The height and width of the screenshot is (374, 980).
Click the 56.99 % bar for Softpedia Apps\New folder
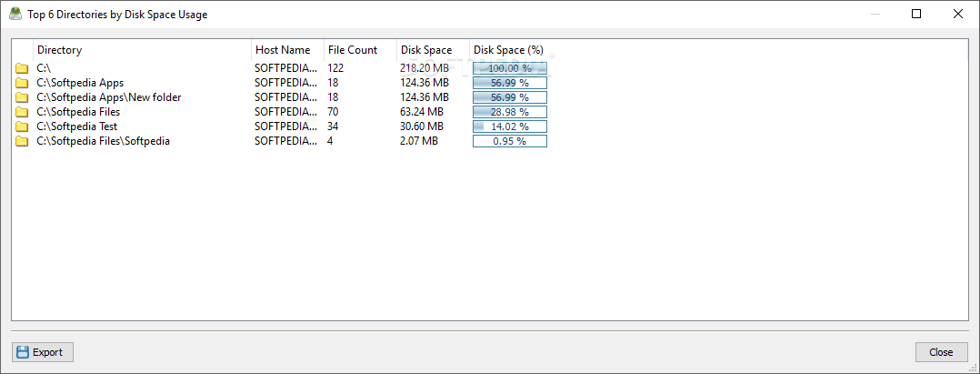click(510, 97)
